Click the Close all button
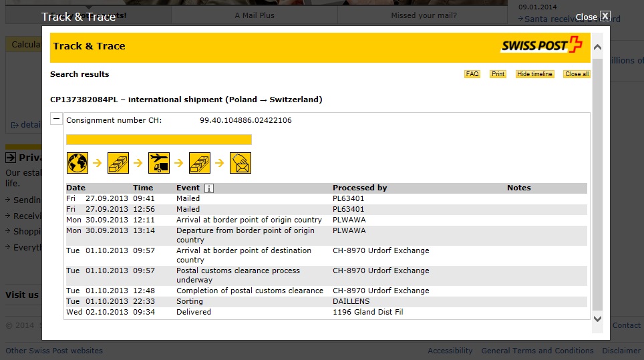Image resolution: width=644 pixels, height=360 pixels. pyautogui.click(x=577, y=74)
